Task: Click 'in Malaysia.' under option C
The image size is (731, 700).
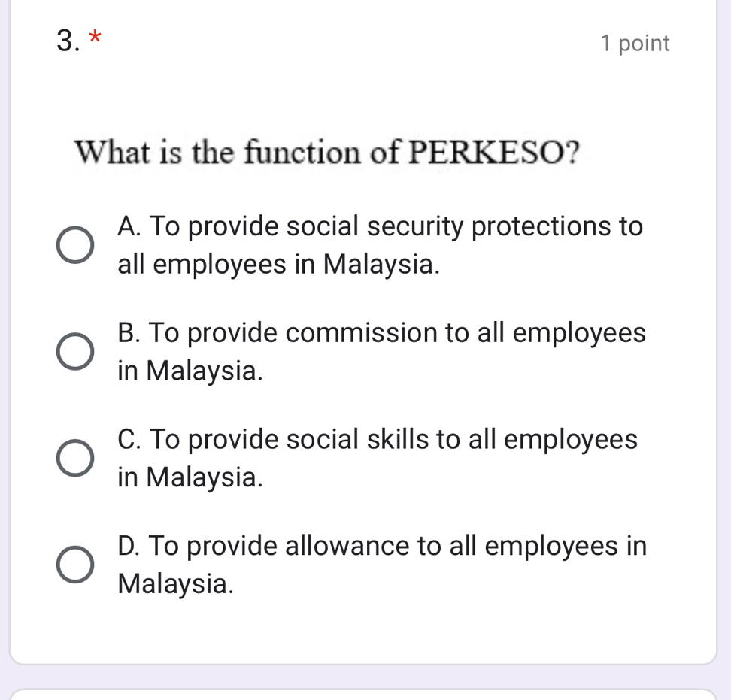Action: coord(191,477)
